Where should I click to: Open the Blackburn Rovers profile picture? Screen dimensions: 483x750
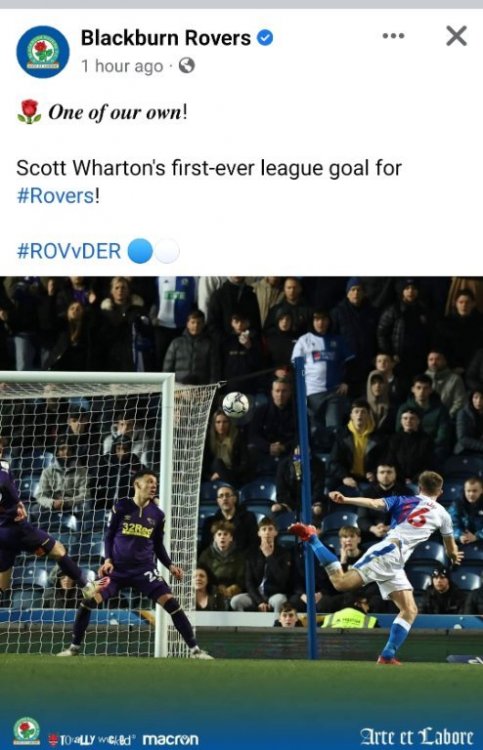tap(43, 52)
